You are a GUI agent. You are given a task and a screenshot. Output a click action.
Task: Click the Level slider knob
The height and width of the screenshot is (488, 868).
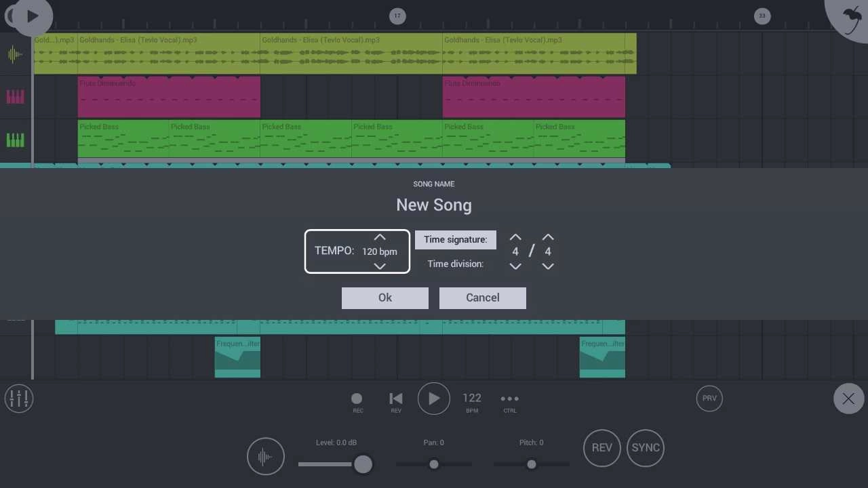click(363, 464)
